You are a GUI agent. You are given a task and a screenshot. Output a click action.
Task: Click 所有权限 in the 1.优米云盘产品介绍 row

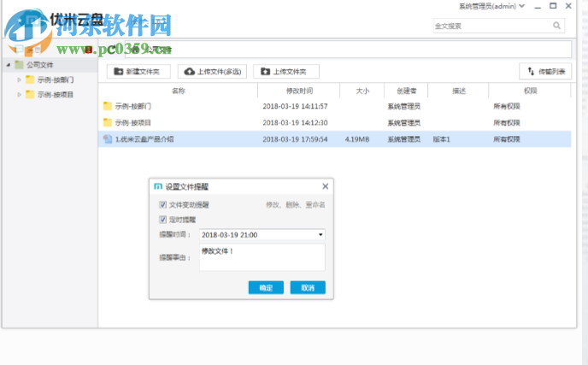pos(507,139)
